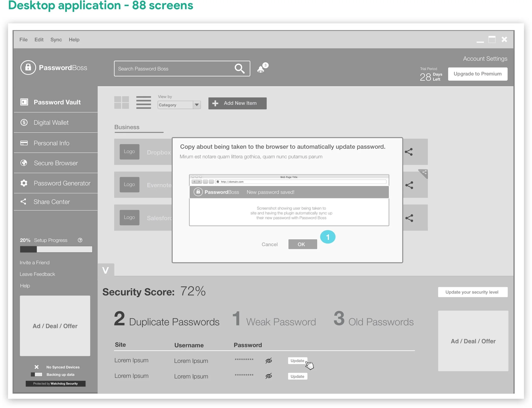Open the Sync menu

(56, 40)
